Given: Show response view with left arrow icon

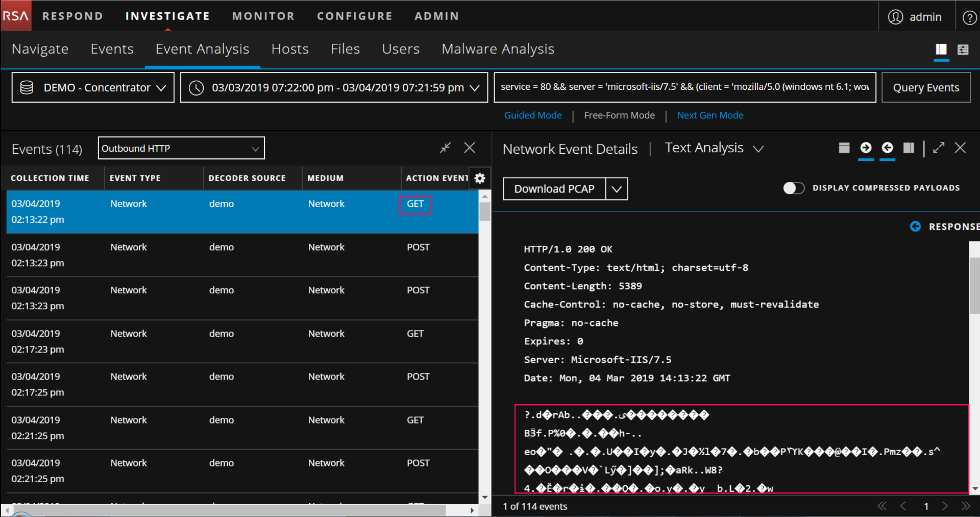Looking at the screenshot, I should [888, 148].
